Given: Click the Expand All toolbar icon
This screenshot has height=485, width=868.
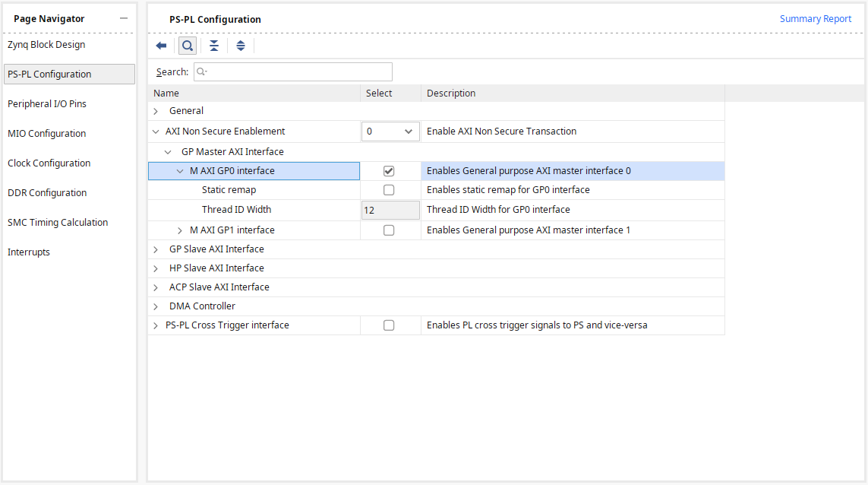Looking at the screenshot, I should [x=241, y=46].
